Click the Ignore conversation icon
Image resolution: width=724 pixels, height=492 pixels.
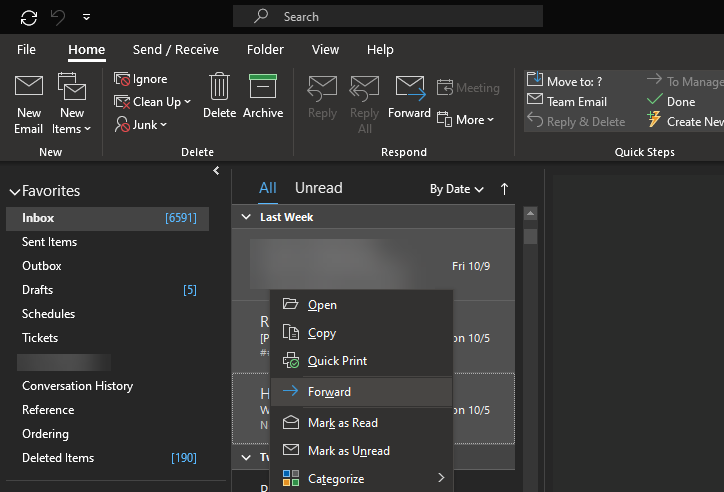click(122, 79)
